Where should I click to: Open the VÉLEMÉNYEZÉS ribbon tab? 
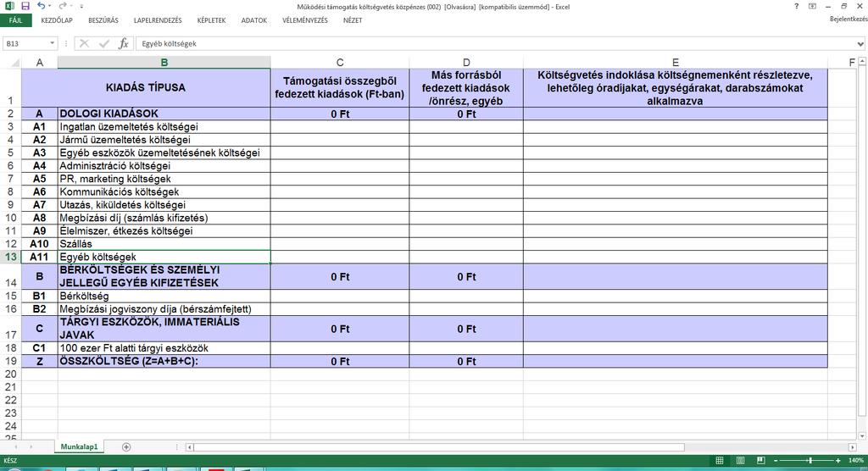305,20
